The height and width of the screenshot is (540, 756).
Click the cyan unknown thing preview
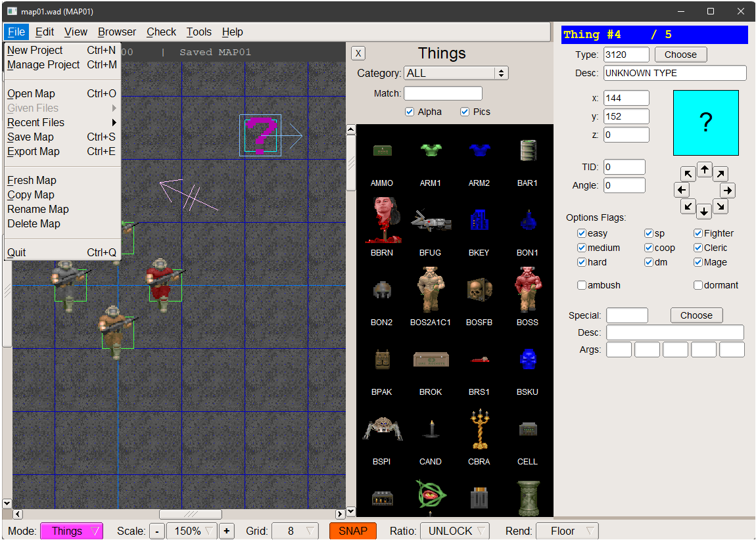click(x=706, y=123)
